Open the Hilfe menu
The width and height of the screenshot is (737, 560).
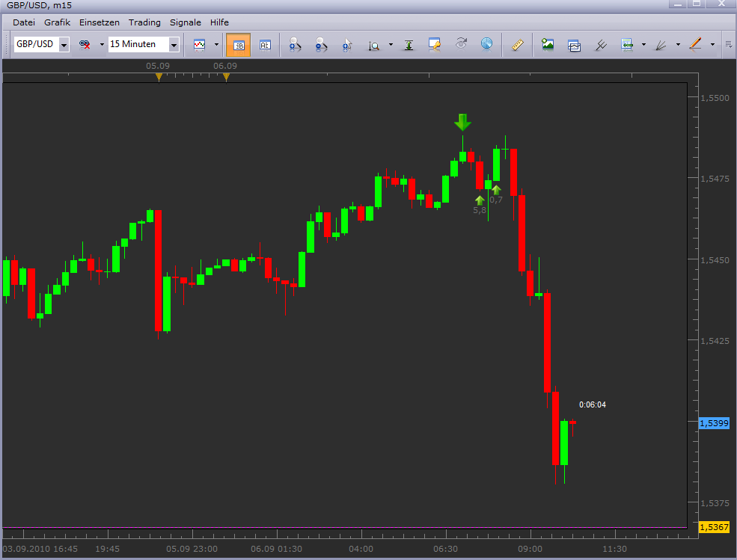[x=219, y=22]
